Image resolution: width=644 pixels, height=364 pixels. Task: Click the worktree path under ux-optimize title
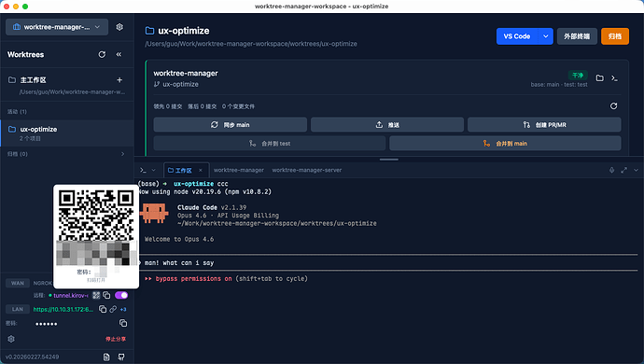tap(251, 44)
